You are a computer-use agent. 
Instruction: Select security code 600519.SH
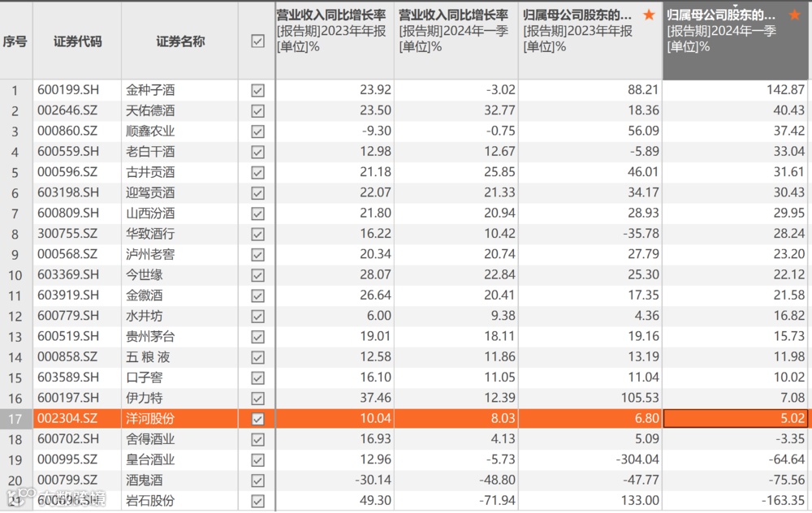click(x=68, y=337)
